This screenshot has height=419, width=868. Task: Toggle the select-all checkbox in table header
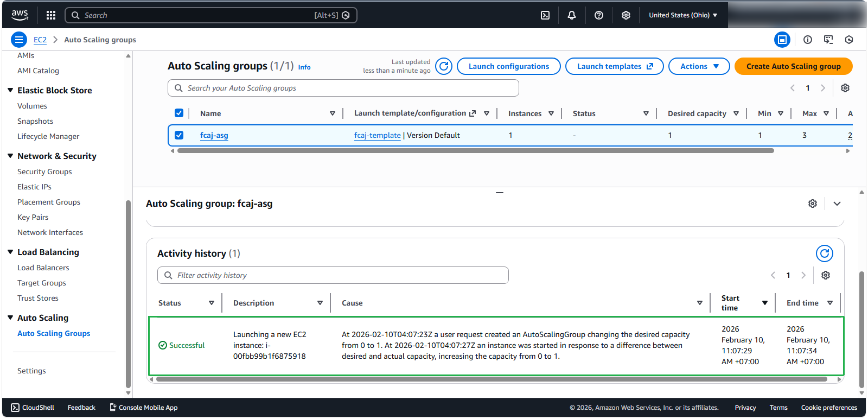tap(179, 113)
